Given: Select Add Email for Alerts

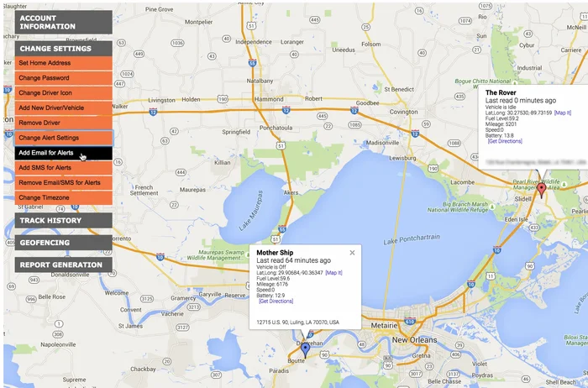Looking at the screenshot, I should (x=63, y=153).
